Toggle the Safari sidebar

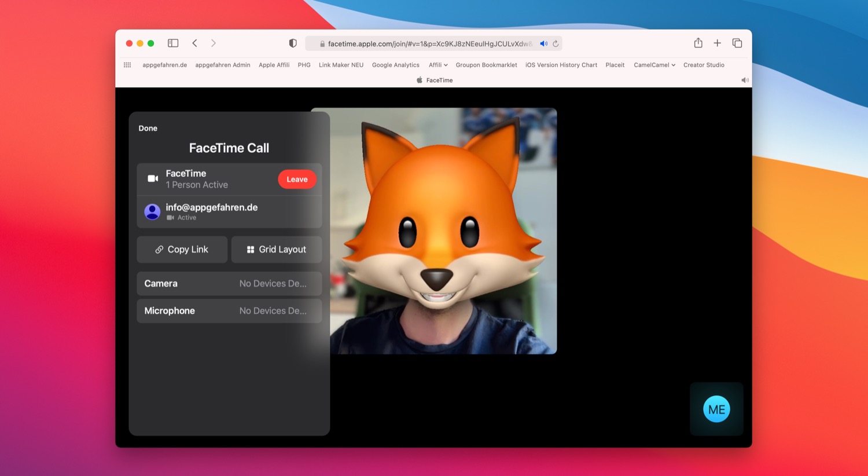pyautogui.click(x=173, y=43)
